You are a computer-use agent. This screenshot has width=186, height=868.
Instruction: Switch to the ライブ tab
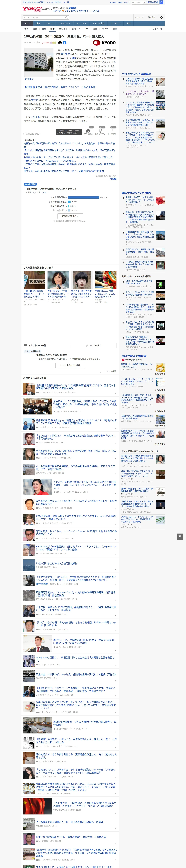coord(49,23)
